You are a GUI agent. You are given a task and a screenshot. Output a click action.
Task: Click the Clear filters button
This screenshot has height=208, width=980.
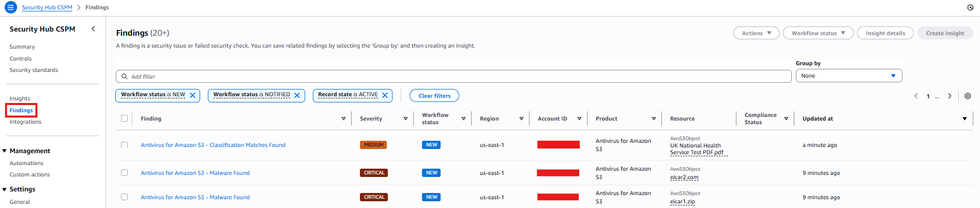[x=434, y=96]
